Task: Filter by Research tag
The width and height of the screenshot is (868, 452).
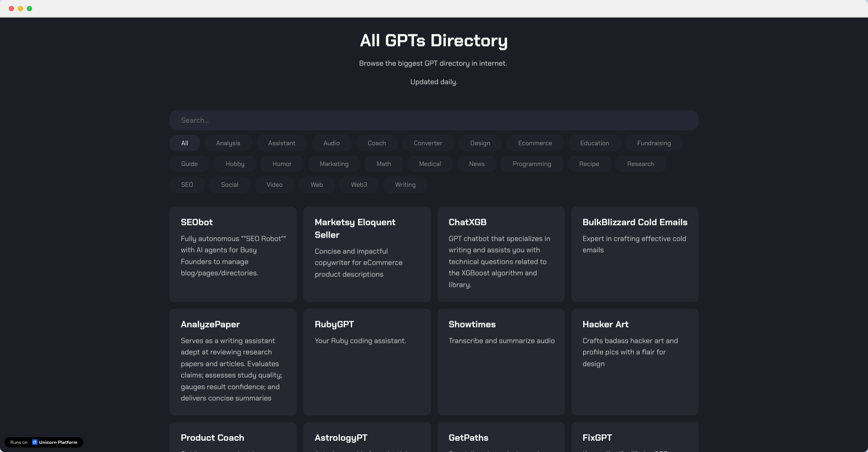Action: (x=641, y=164)
